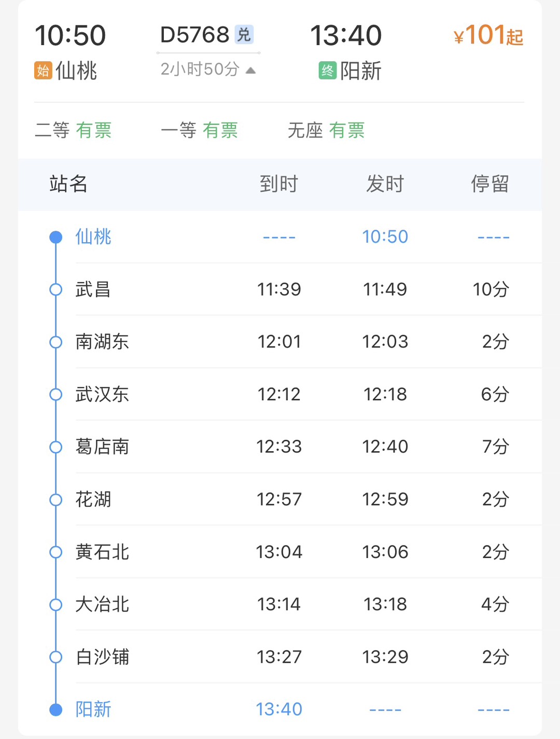Tap the train number D5768

click(195, 35)
